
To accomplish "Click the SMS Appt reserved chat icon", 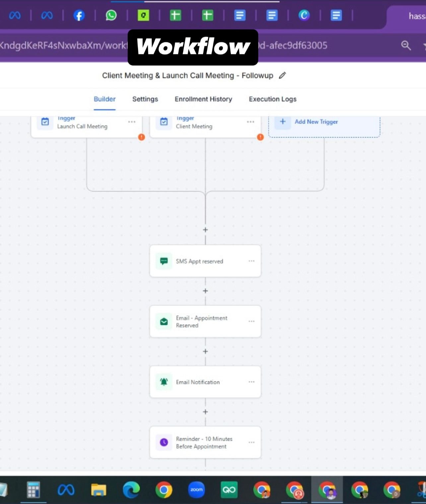I will [x=164, y=261].
